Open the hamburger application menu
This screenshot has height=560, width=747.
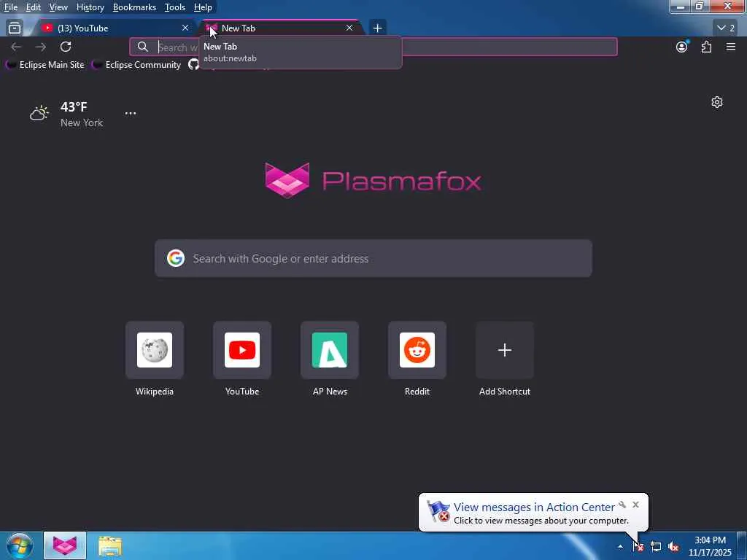pos(731,47)
